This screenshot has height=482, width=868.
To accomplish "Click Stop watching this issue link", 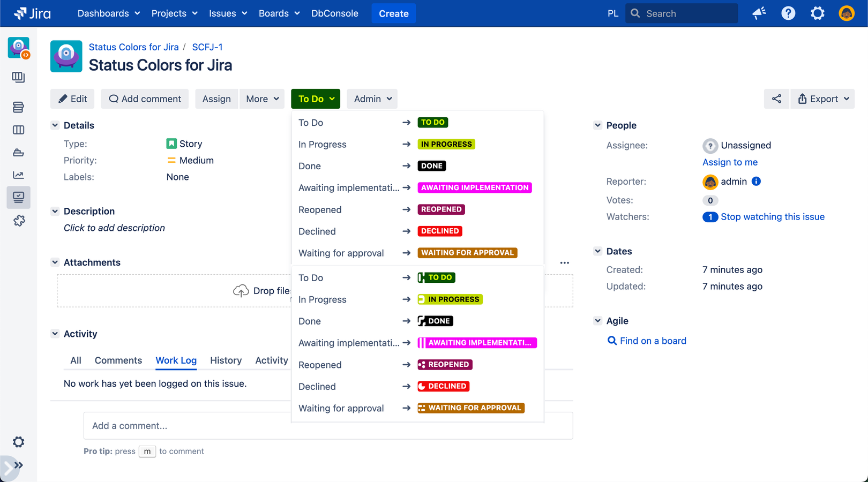I will pos(773,217).
